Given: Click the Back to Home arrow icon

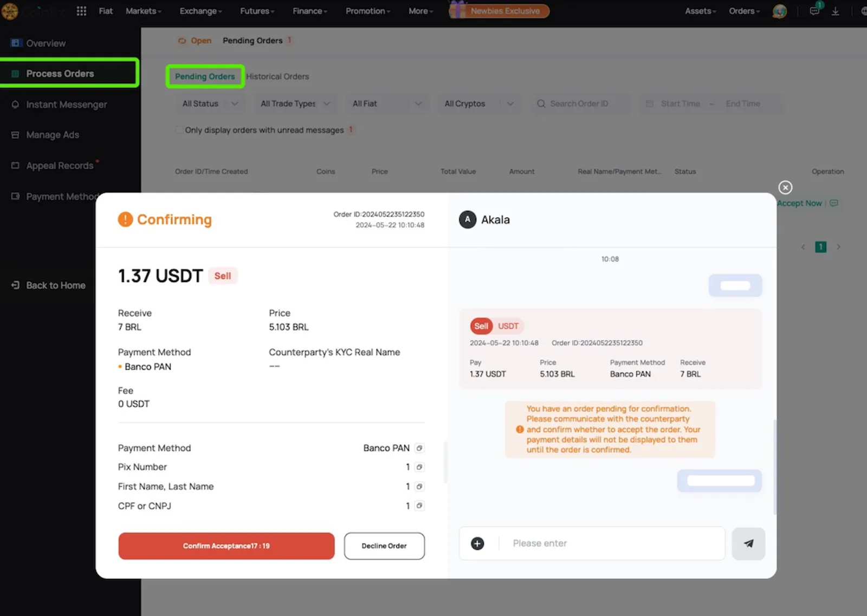Looking at the screenshot, I should (x=15, y=285).
